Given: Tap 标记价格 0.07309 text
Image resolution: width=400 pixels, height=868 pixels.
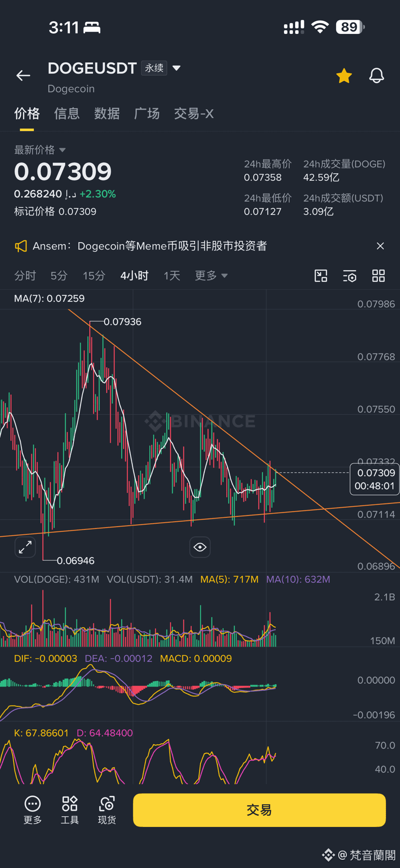Looking at the screenshot, I should 55,211.
